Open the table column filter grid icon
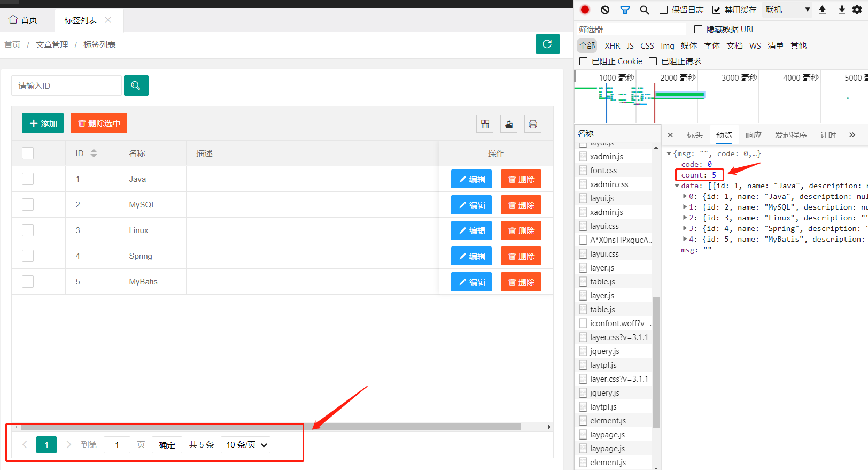The height and width of the screenshot is (470, 868). click(485, 124)
